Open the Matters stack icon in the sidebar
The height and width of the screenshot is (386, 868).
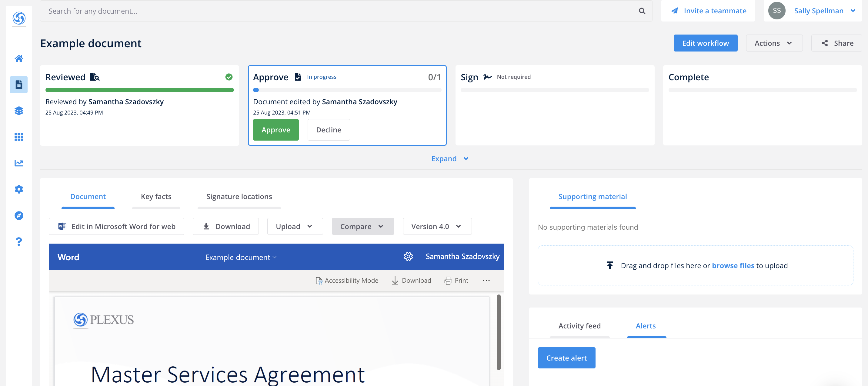(x=18, y=111)
